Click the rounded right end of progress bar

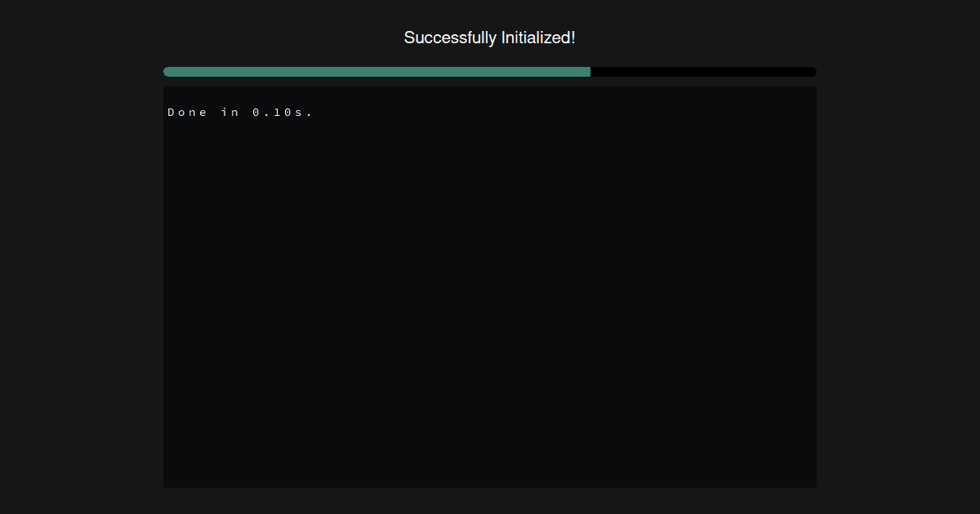click(813, 72)
